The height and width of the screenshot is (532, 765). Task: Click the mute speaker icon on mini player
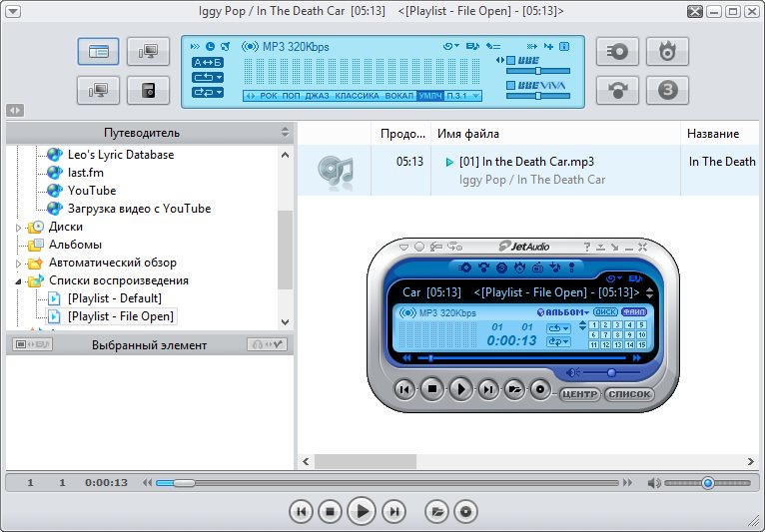pyautogui.click(x=573, y=372)
